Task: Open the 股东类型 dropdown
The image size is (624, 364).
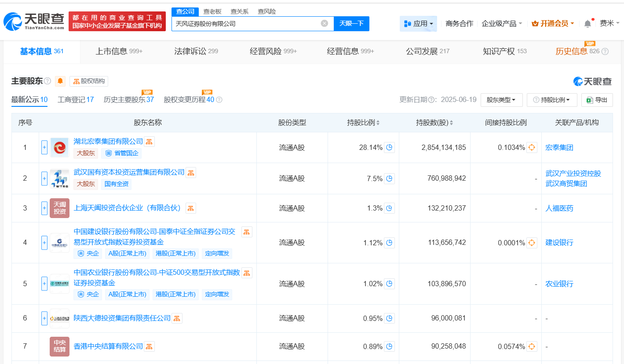Action: (501, 100)
